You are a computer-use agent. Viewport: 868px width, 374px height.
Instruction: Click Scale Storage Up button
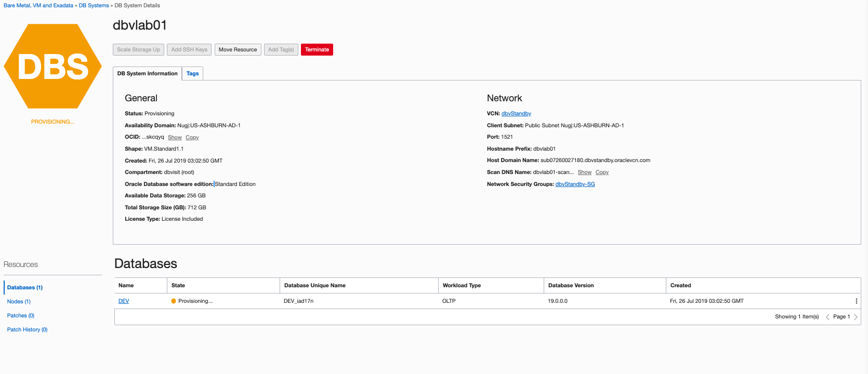pyautogui.click(x=138, y=50)
